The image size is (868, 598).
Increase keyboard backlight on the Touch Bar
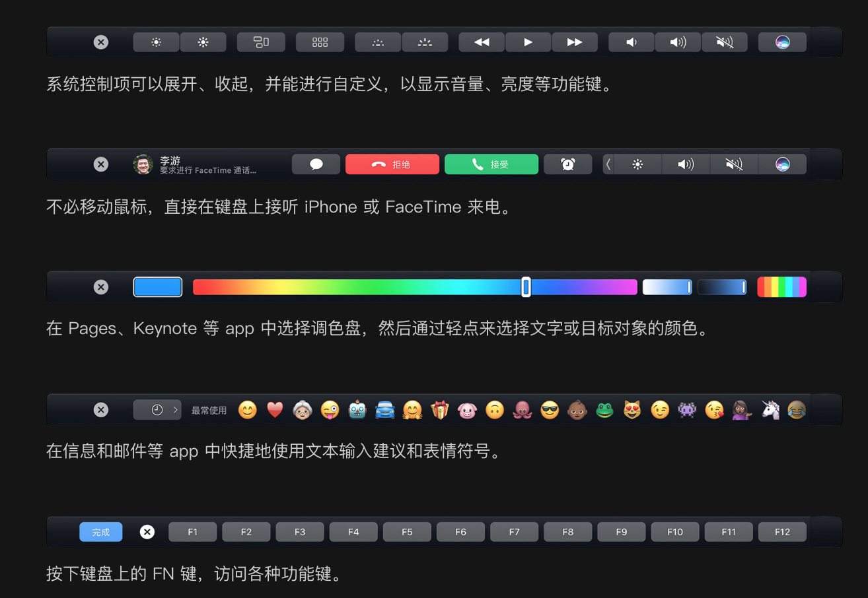pos(425,42)
